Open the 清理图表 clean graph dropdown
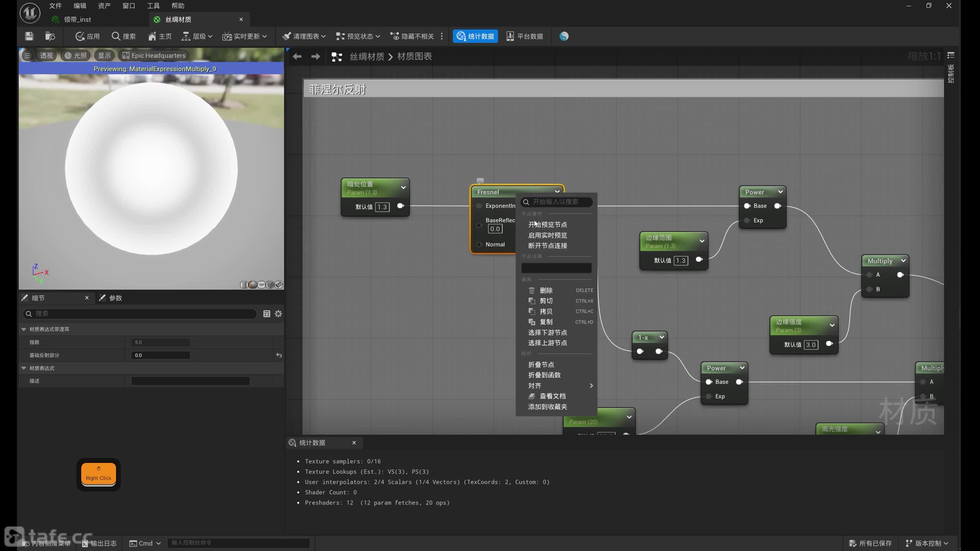 [304, 36]
